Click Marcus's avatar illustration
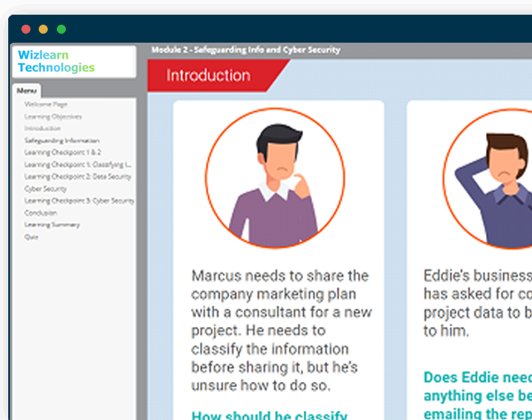 click(275, 178)
